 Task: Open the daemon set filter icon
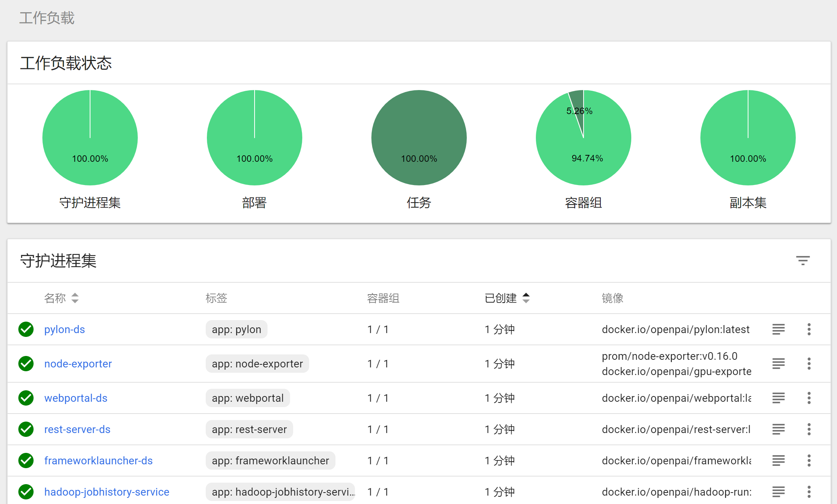click(x=803, y=261)
